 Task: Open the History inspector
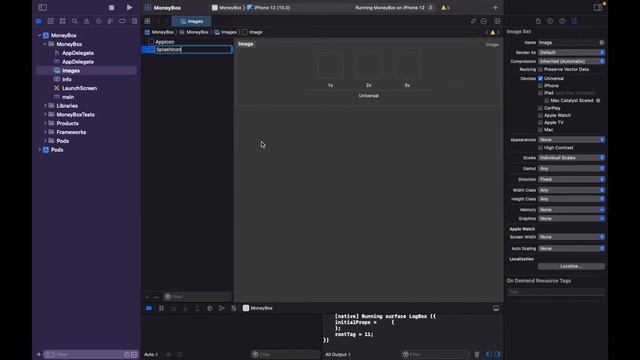point(550,21)
